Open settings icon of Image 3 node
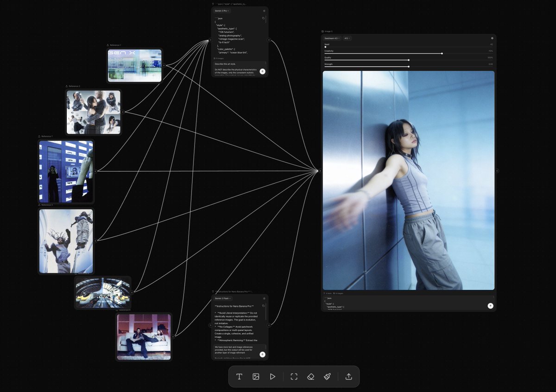This screenshot has width=556, height=392. pyautogui.click(x=492, y=38)
